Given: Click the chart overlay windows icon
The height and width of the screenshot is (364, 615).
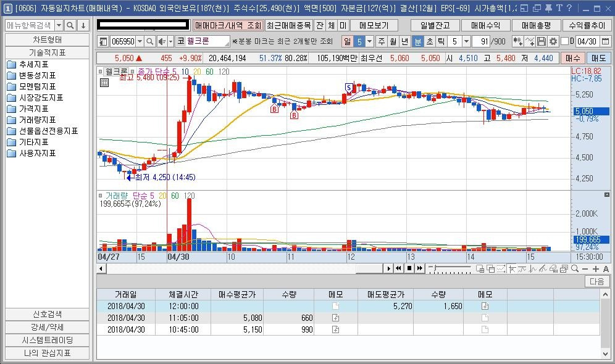Looking at the screenshot, I should coord(490,269).
